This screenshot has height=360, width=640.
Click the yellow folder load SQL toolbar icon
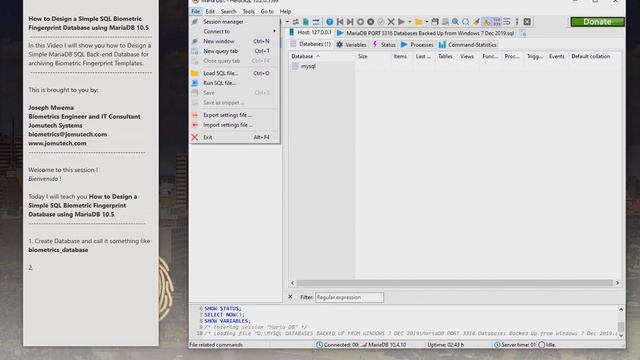418,22
